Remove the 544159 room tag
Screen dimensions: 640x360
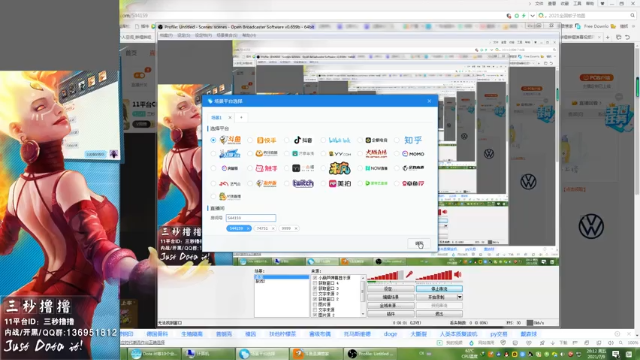248,229
